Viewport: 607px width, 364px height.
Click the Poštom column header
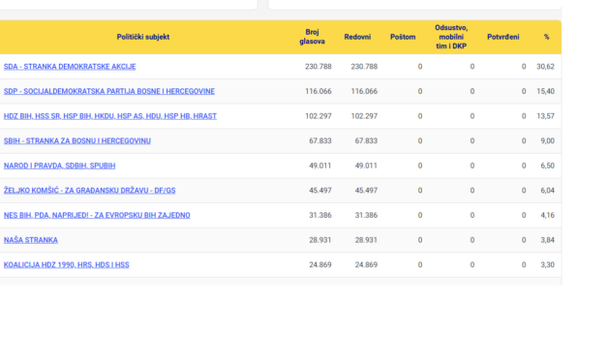[403, 37]
